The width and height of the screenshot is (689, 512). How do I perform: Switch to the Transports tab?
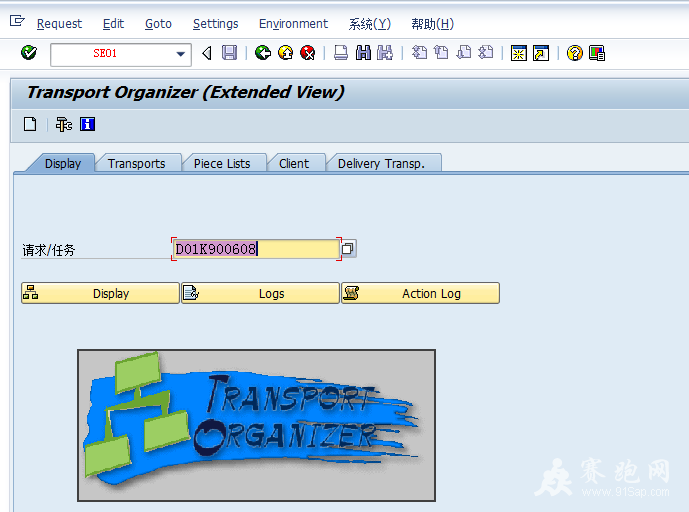[137, 163]
